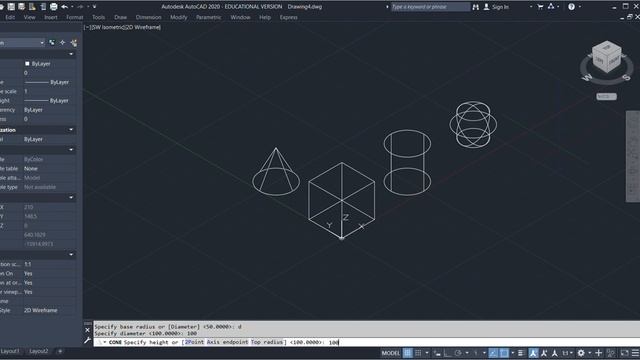Click the Undo arrow icon

[64, 7]
